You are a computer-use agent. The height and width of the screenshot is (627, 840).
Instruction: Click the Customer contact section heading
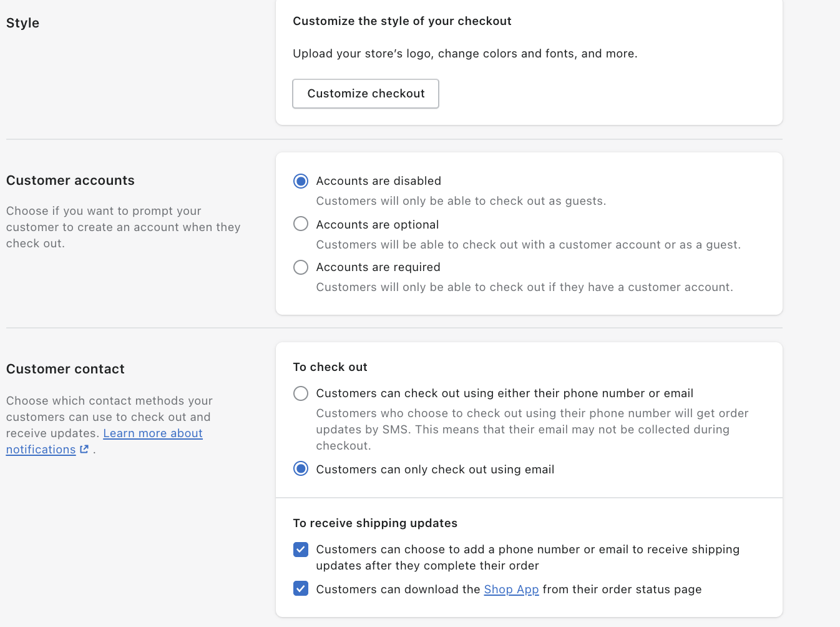pyautogui.click(x=66, y=369)
